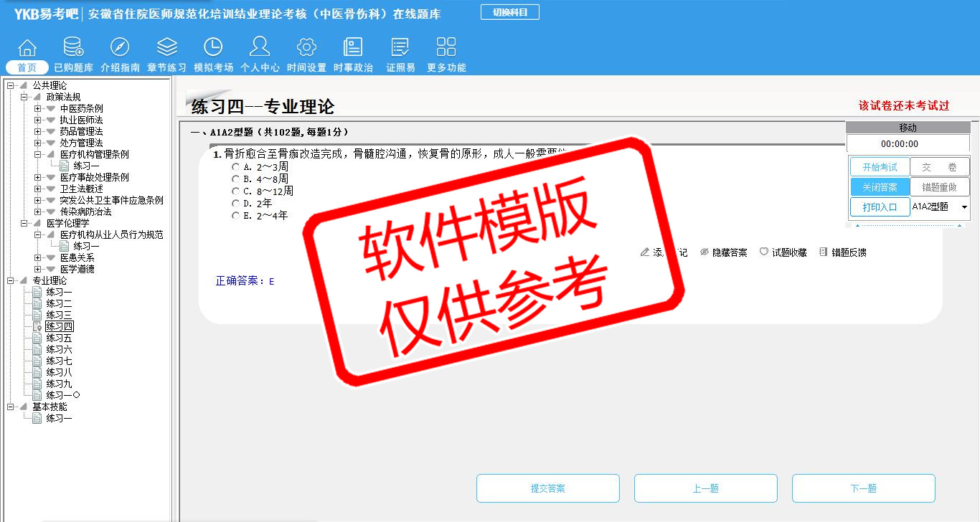
Task: Expand the 中医药条例 tree node
Action: point(38,109)
